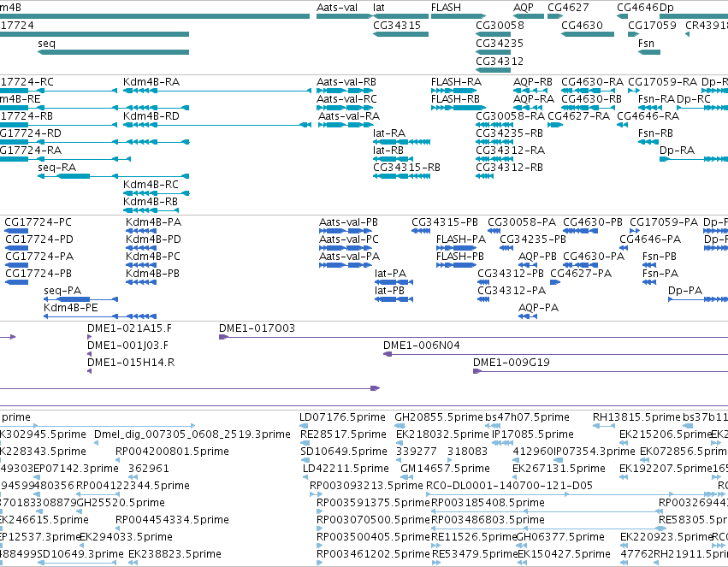Click the CG34312 gene label
Viewport: 728px width, 567px height.
pos(500,62)
